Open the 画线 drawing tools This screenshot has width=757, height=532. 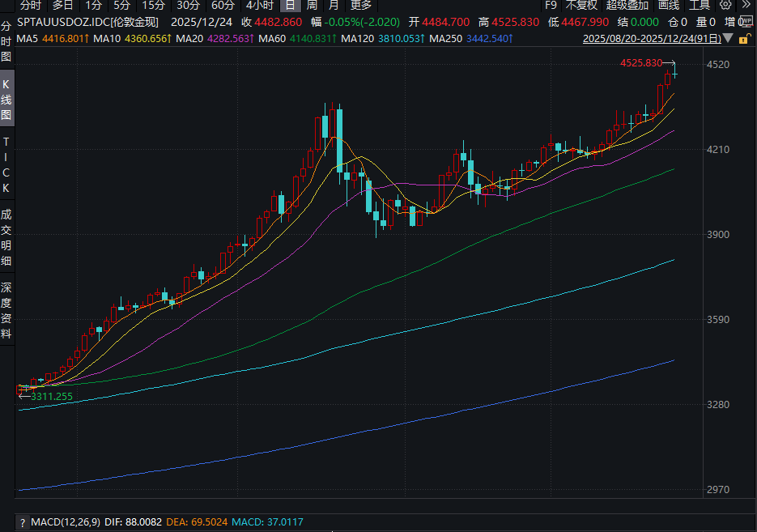pyautogui.click(x=668, y=5)
